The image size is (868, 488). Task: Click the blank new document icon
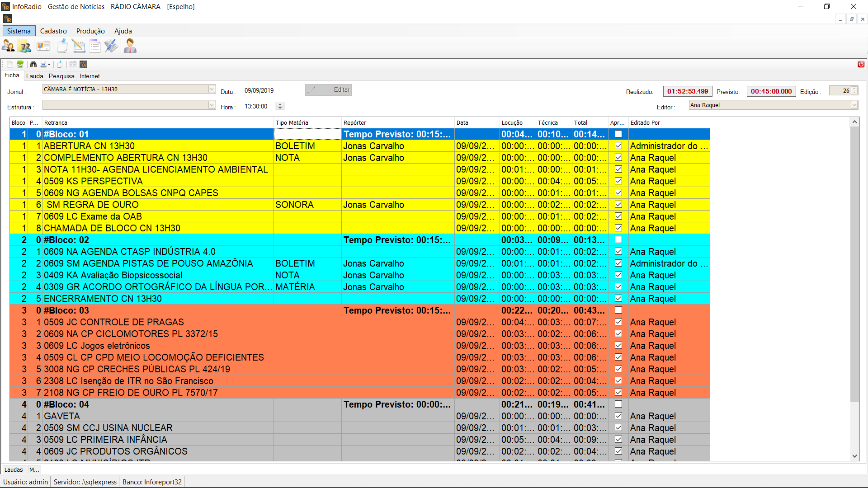[10, 64]
